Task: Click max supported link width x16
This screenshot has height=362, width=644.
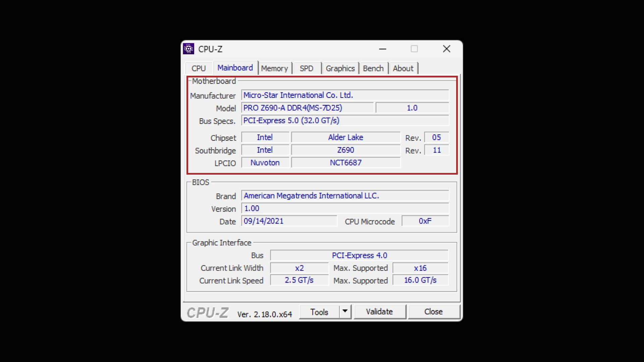Action: (420, 268)
